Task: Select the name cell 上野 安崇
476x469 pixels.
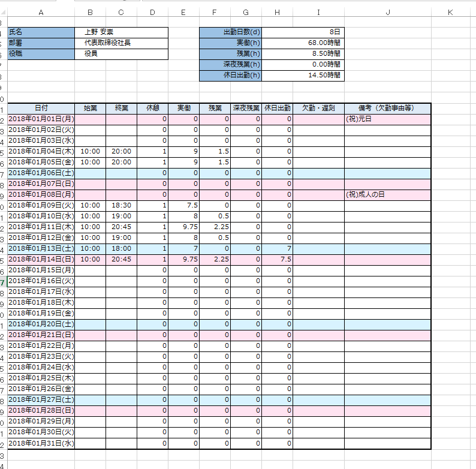Action: [122, 32]
